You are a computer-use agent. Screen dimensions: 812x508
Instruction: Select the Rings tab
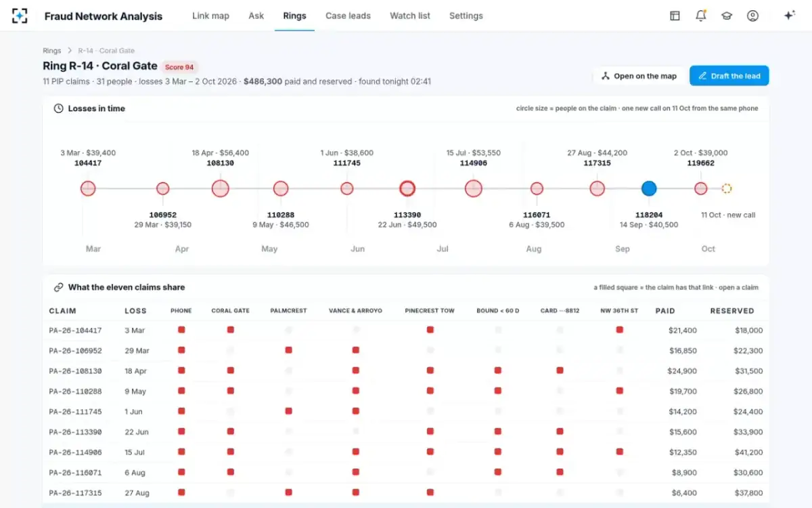click(294, 16)
